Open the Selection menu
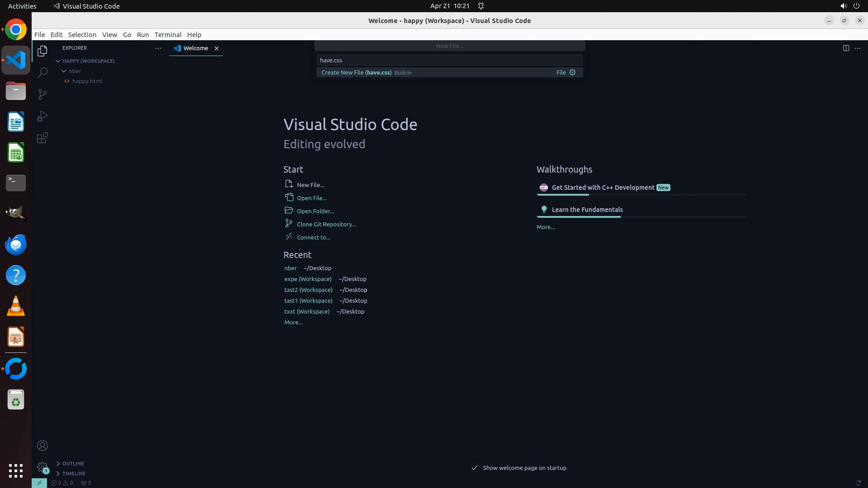Screen dimensions: 868x488 click(82, 35)
